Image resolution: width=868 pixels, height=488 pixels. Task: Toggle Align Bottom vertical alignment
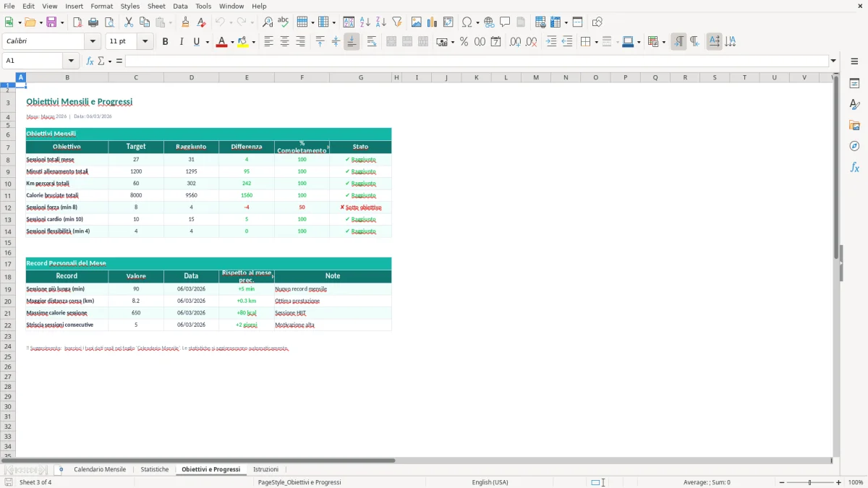click(352, 42)
